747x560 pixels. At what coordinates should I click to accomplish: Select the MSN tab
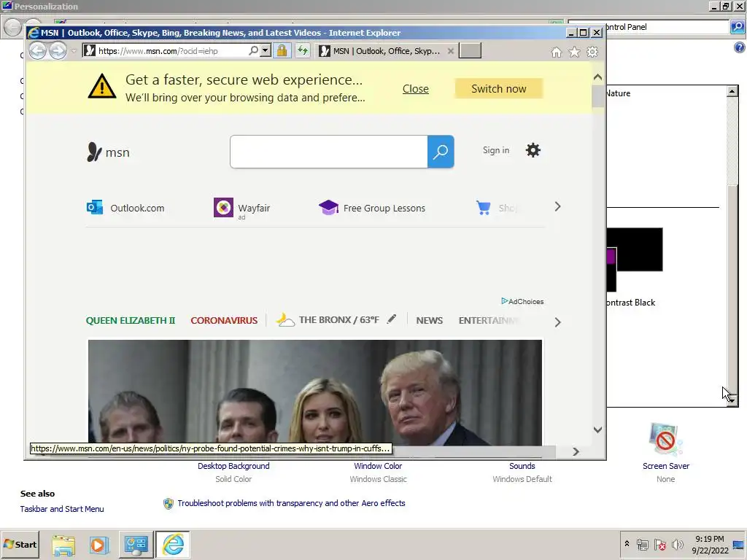386,51
